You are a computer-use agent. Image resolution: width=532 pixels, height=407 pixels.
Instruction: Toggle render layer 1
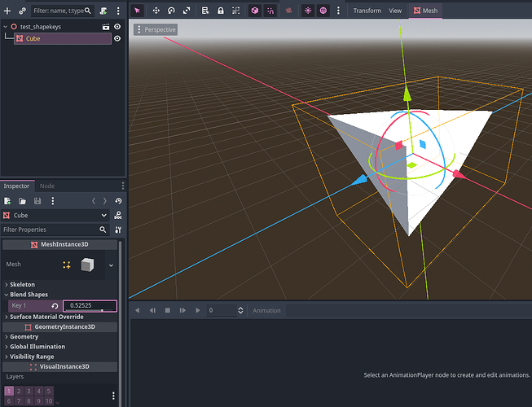9,391
